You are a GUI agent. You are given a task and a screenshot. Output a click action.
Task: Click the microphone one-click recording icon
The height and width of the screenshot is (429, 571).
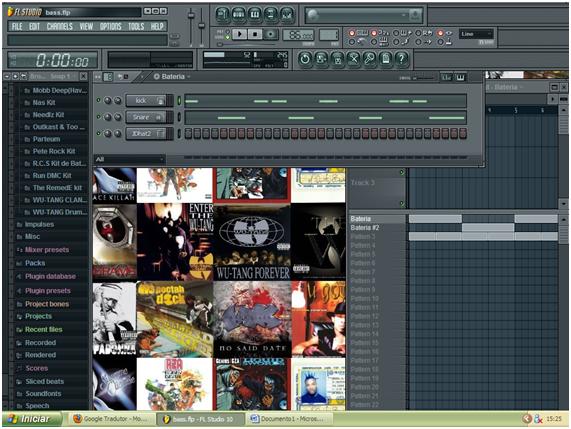tap(369, 58)
